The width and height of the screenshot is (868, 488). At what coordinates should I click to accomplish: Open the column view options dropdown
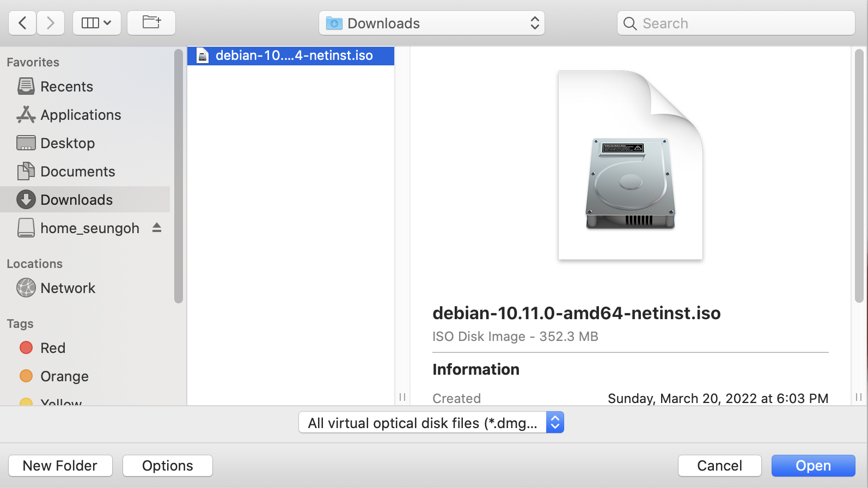tap(97, 23)
